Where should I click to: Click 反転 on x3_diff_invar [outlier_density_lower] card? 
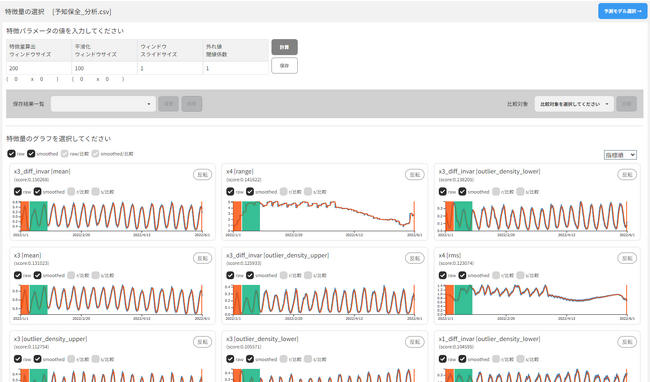click(627, 175)
